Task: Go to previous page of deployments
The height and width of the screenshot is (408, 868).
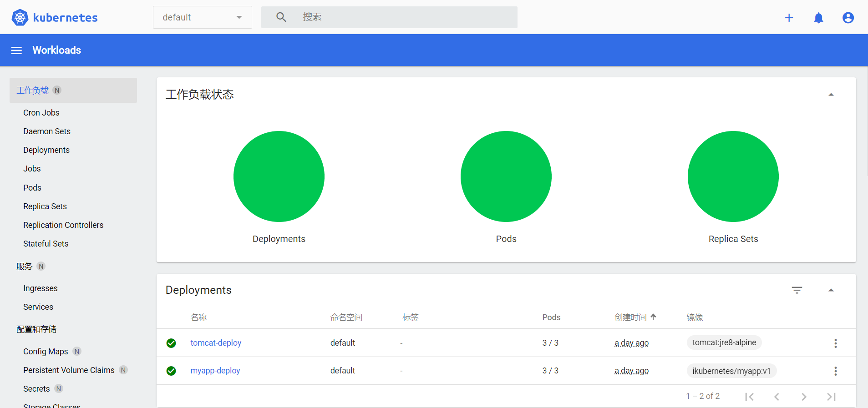Action: click(777, 397)
